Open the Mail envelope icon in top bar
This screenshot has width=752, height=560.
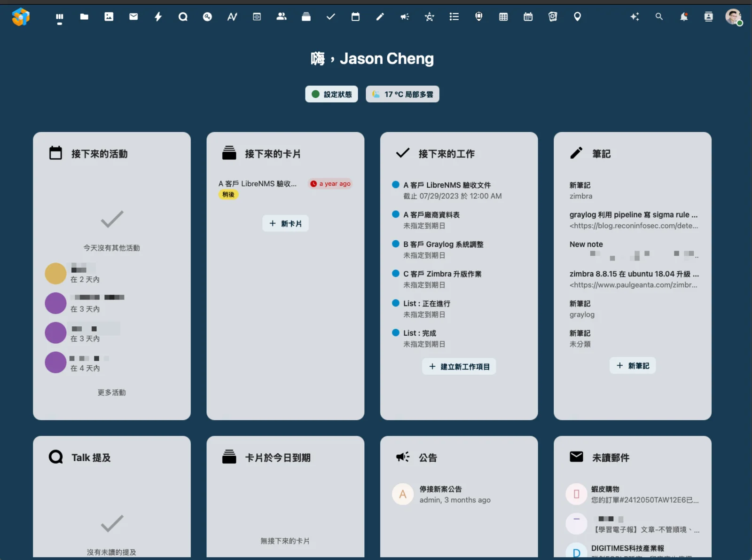133,17
